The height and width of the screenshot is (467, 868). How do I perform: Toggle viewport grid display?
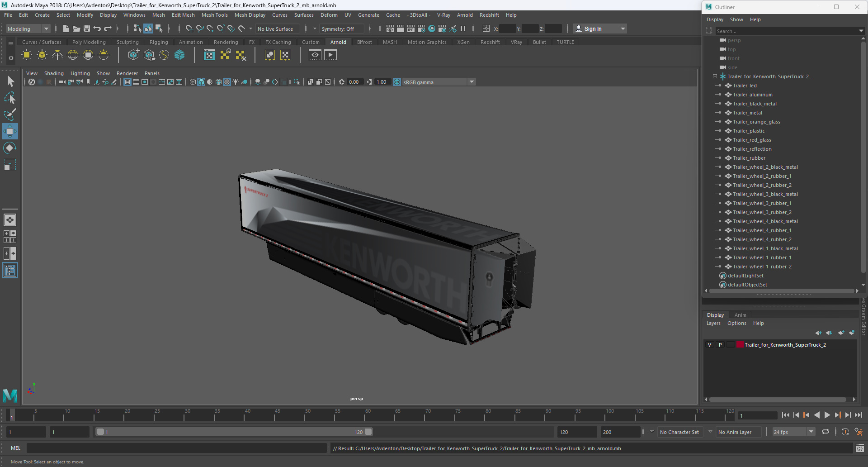click(x=127, y=82)
